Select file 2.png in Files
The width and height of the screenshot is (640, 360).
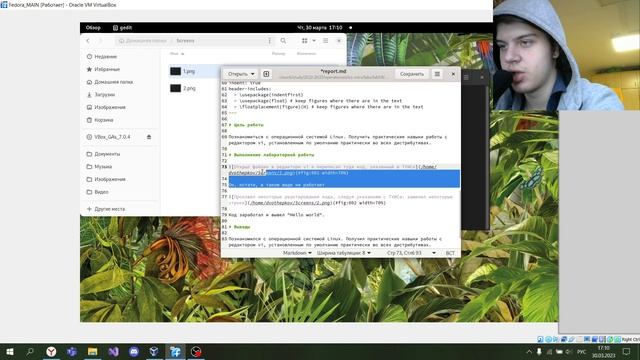click(189, 88)
